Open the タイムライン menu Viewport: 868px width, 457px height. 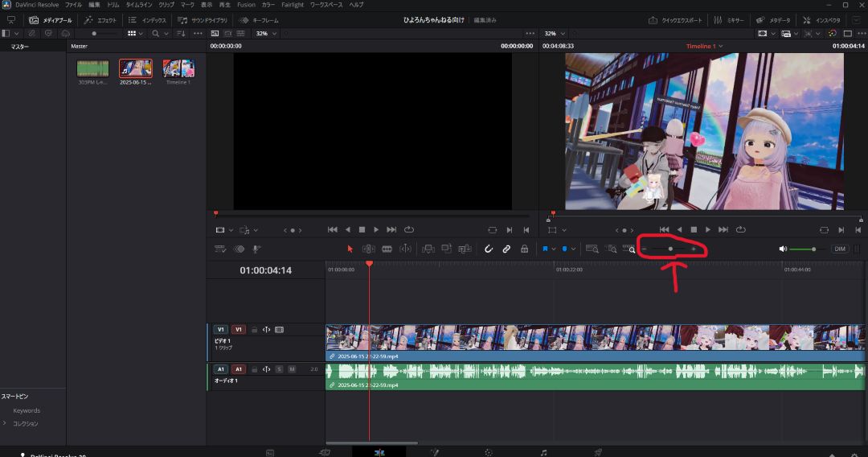(x=138, y=5)
